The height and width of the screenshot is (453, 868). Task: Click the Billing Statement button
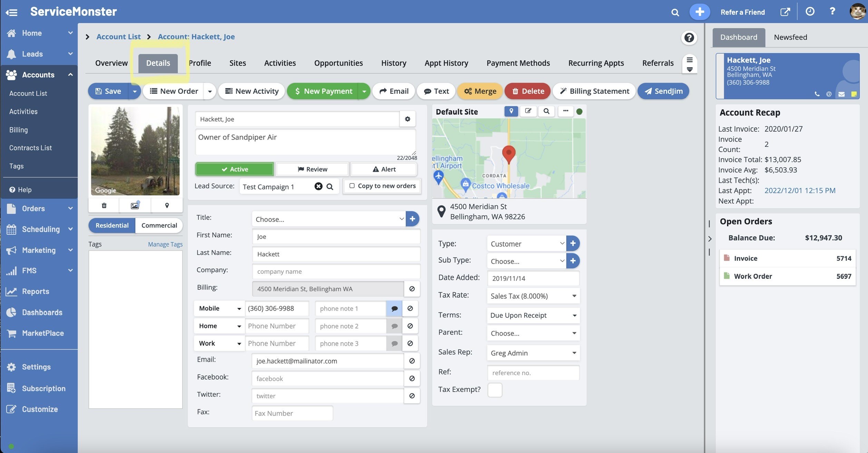pyautogui.click(x=594, y=91)
